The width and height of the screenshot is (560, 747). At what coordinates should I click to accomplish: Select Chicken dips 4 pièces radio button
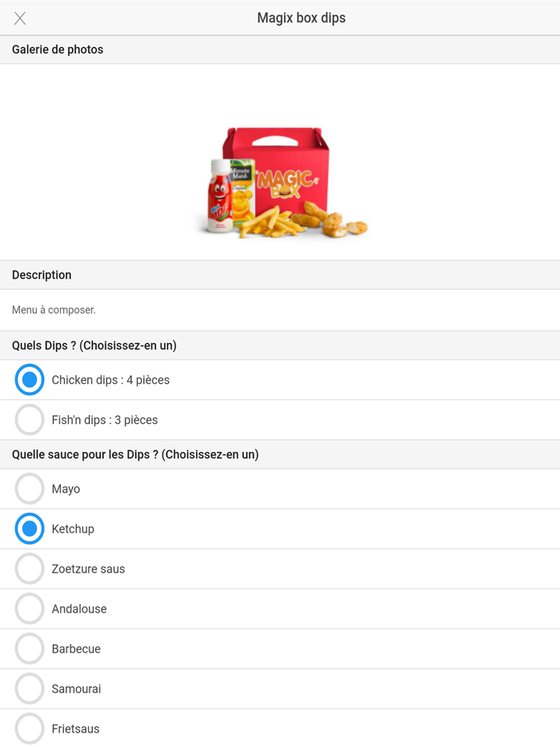pos(30,380)
